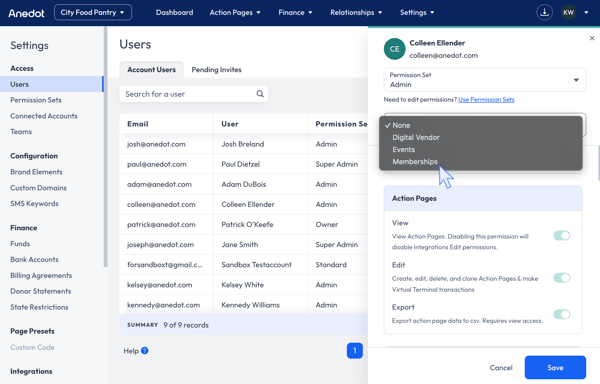
Task: Open the Permission Set Admin dropdown
Action: [485, 80]
